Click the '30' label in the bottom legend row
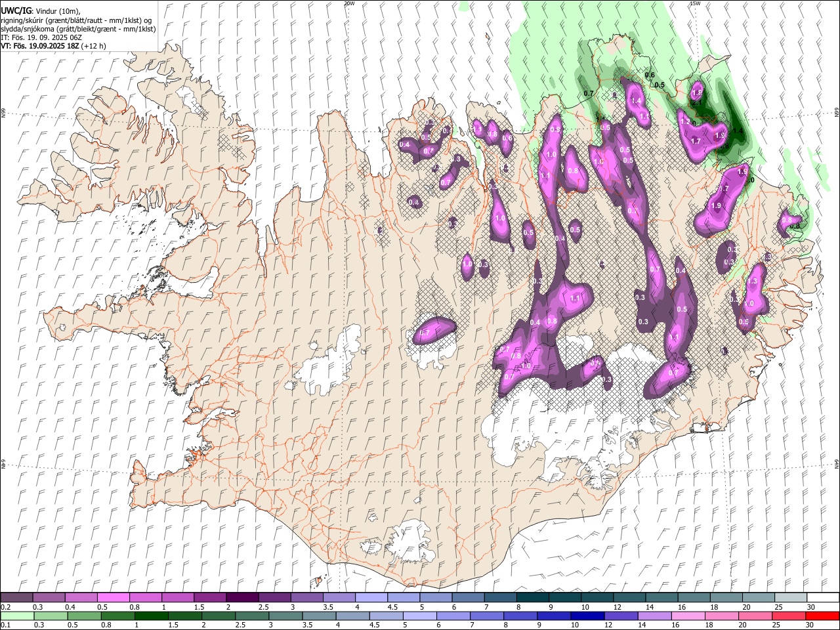The height and width of the screenshot is (630, 840). click(x=809, y=625)
